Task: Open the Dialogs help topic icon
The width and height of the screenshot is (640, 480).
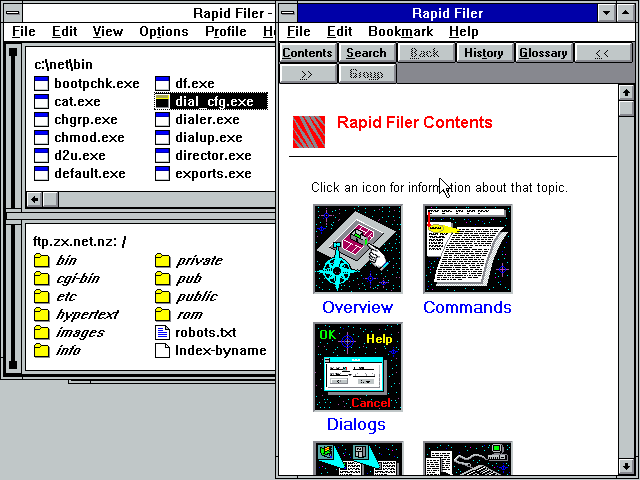Action: [x=358, y=367]
